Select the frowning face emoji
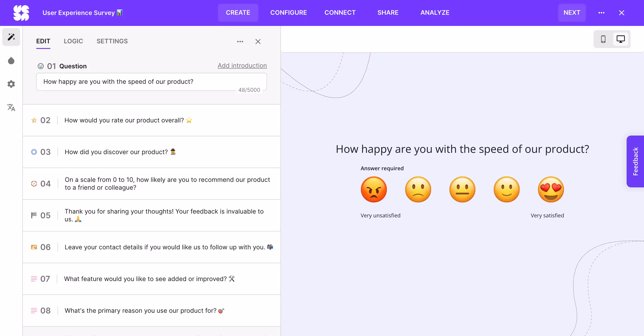This screenshot has width=644, height=336. (418, 190)
